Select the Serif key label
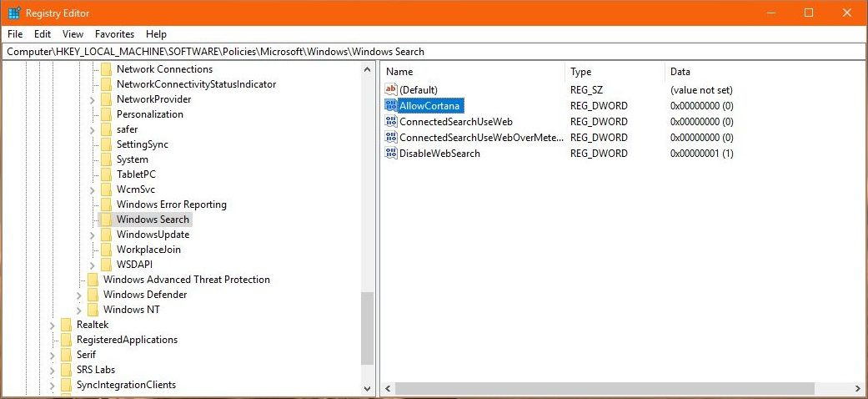This screenshot has width=868, height=399. 86,355
